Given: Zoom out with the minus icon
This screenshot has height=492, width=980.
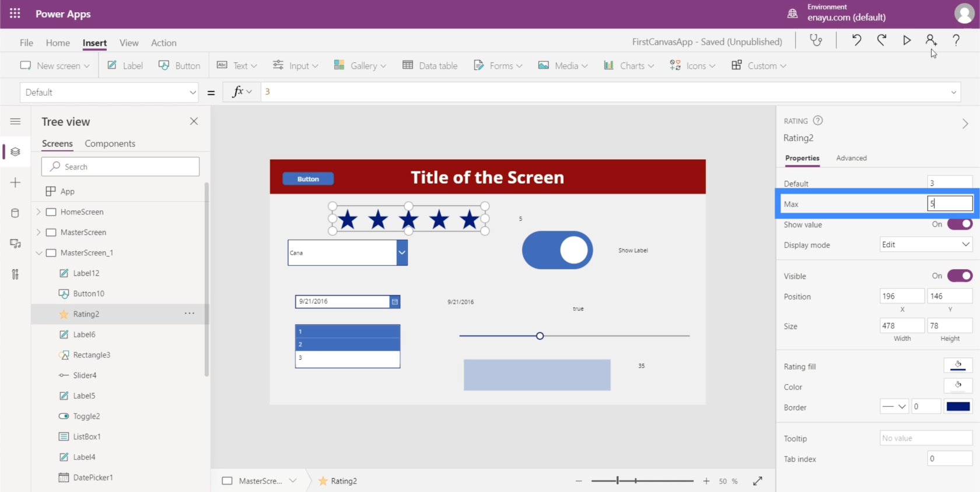Looking at the screenshot, I should pos(579,481).
